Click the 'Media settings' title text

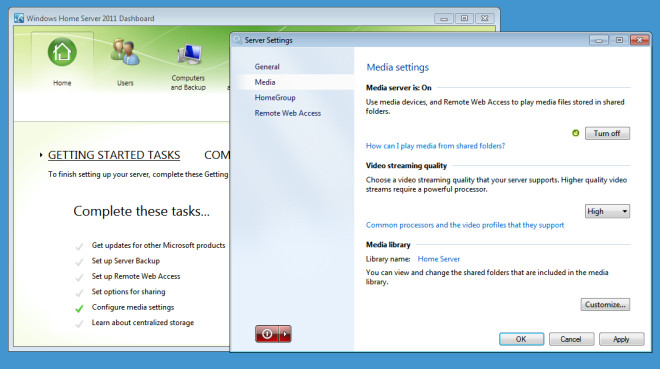(x=397, y=67)
